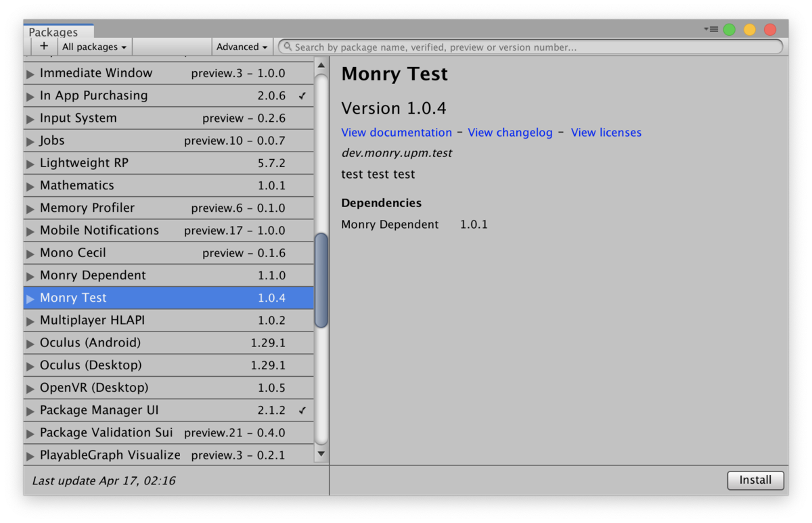Select Package Validation Suite row
The image size is (812, 523).
pyautogui.click(x=168, y=432)
